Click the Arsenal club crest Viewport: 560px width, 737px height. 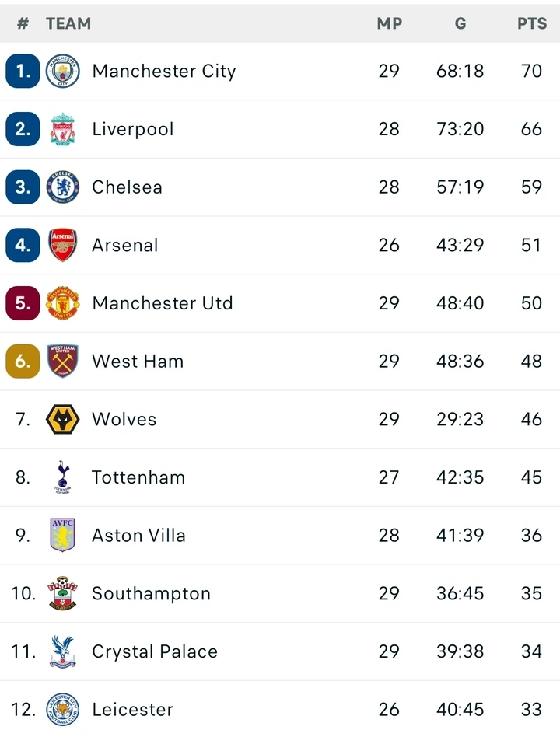[62, 245]
